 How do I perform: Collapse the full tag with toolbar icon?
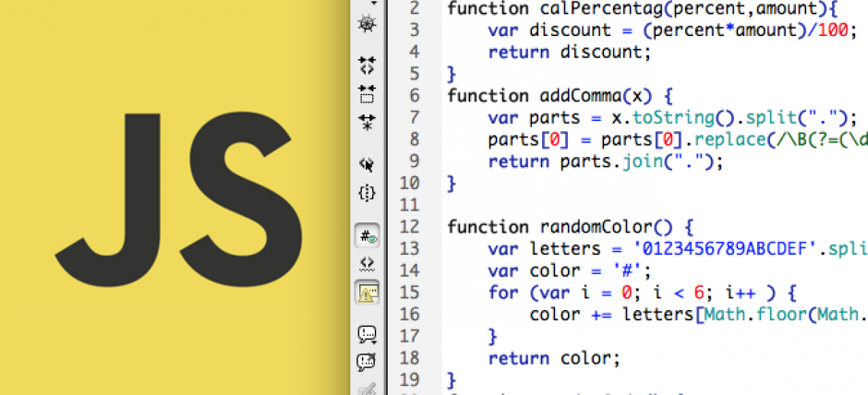(x=367, y=66)
